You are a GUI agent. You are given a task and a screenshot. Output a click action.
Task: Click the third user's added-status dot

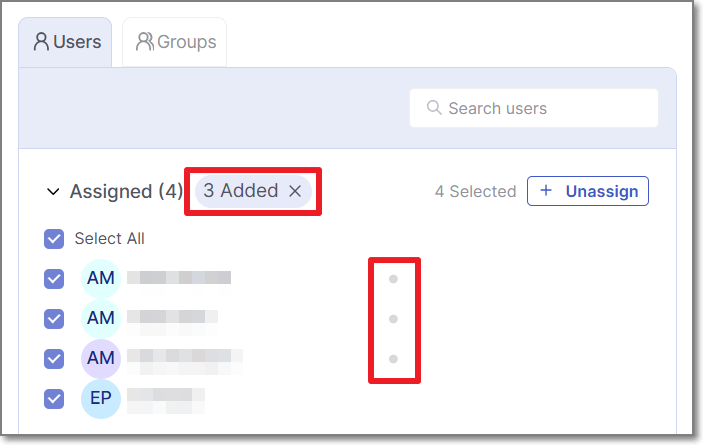click(x=393, y=358)
